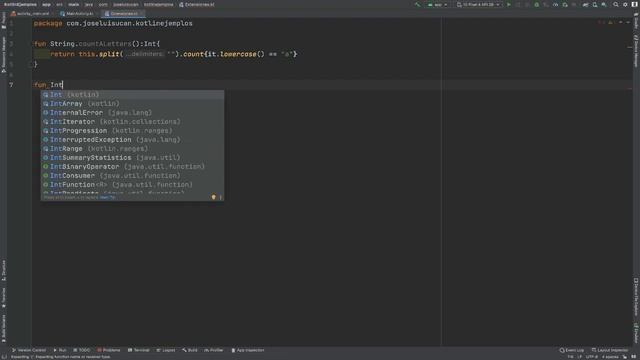Select IntRange (kotlin.ranges) suggestion
This screenshot has height=360, width=640.
pyautogui.click(x=132, y=149)
